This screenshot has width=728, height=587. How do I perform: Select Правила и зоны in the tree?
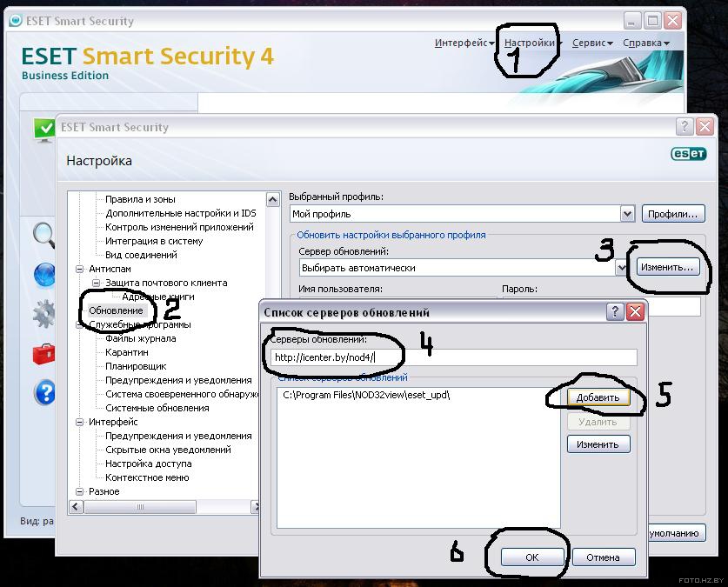click(140, 199)
